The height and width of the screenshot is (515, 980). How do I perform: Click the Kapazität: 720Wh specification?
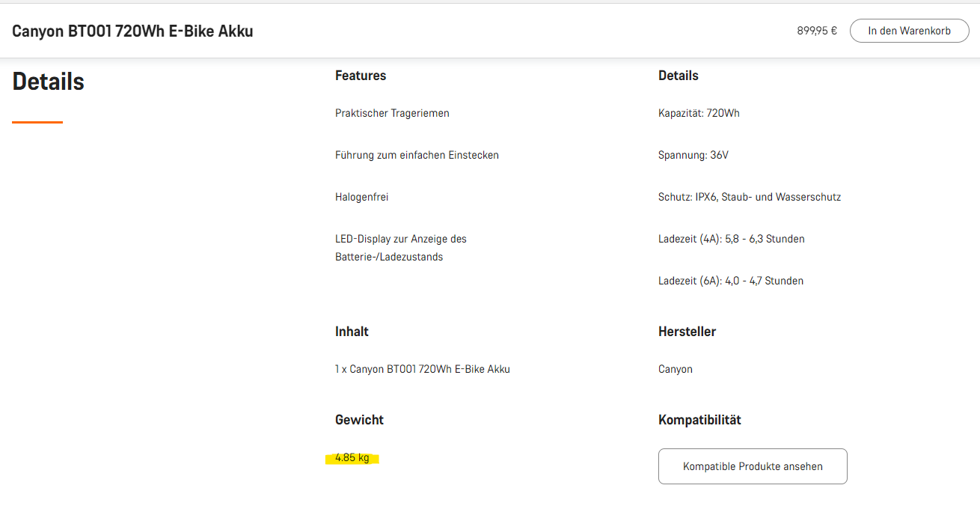pyautogui.click(x=699, y=113)
